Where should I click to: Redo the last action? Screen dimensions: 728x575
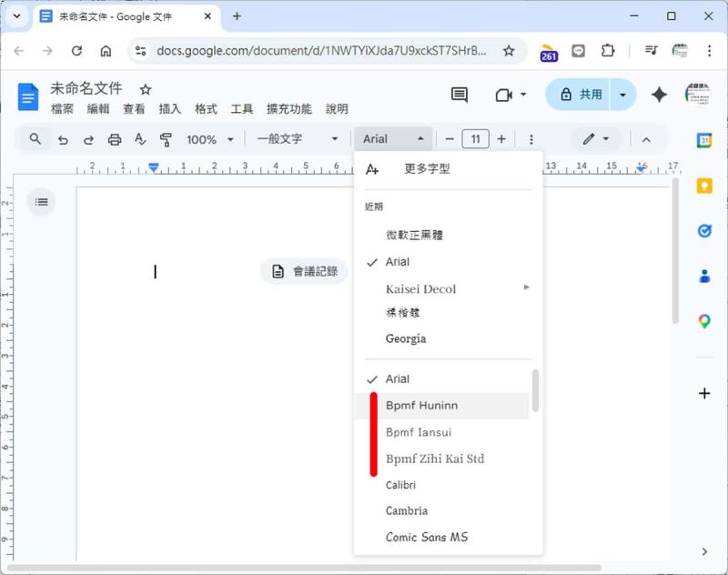(88, 138)
